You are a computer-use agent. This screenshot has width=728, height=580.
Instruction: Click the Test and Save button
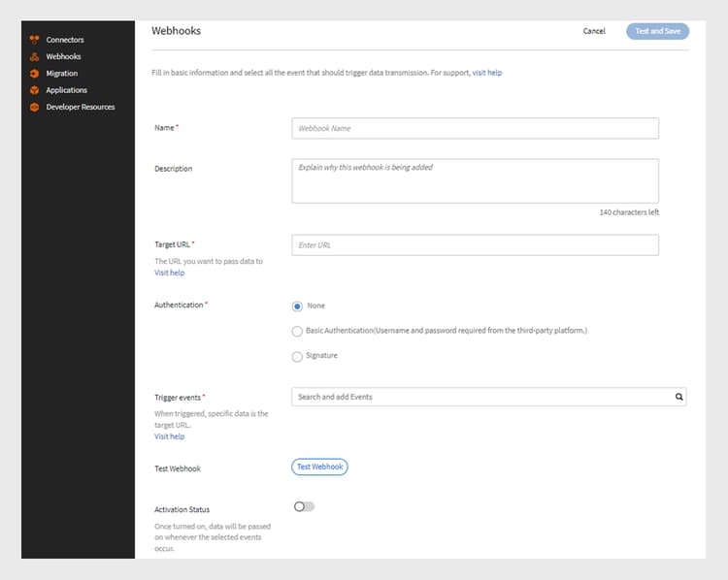(x=657, y=31)
